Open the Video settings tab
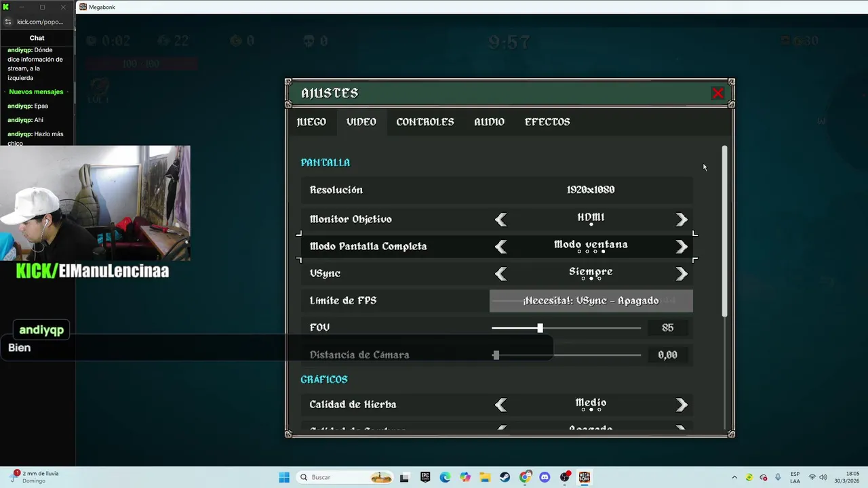 (x=361, y=122)
